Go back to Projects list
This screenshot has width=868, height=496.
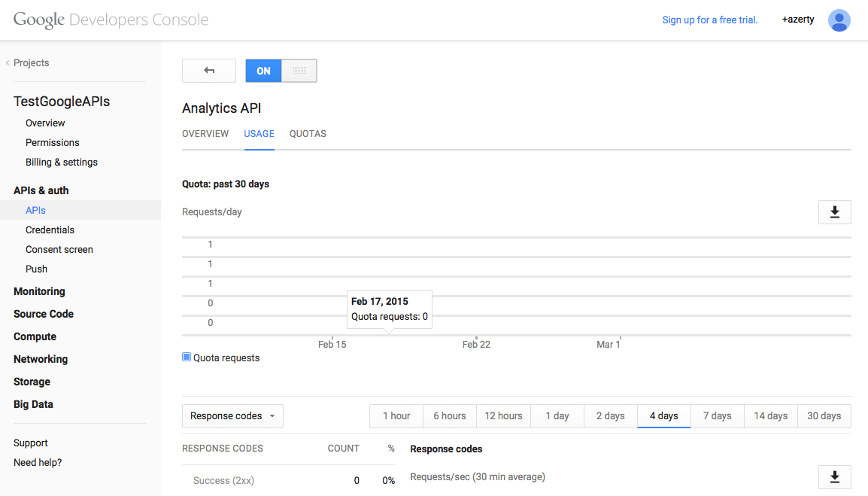(x=31, y=63)
